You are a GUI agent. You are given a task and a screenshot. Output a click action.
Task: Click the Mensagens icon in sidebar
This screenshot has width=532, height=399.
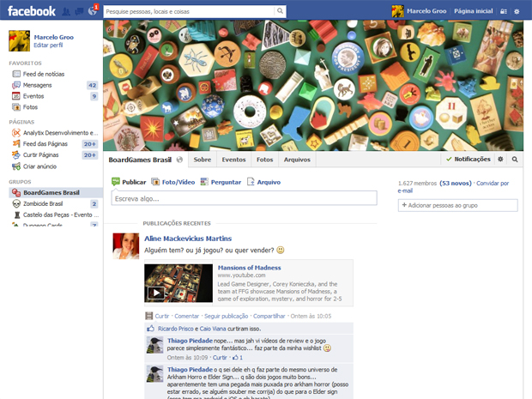tap(16, 85)
